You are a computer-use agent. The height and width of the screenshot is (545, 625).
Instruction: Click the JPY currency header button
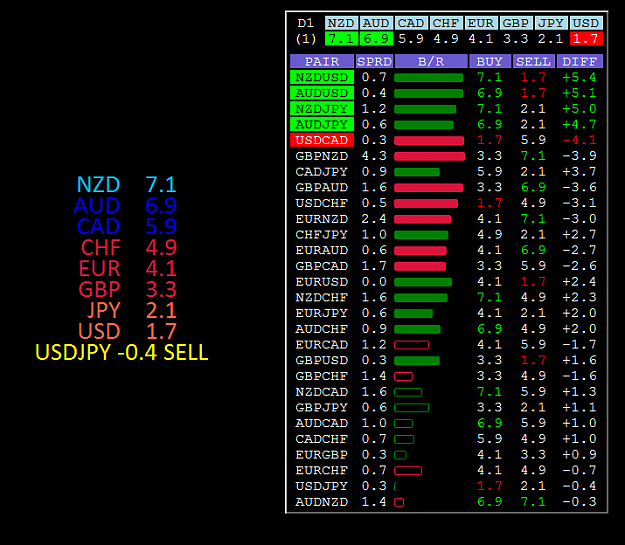pyautogui.click(x=551, y=23)
